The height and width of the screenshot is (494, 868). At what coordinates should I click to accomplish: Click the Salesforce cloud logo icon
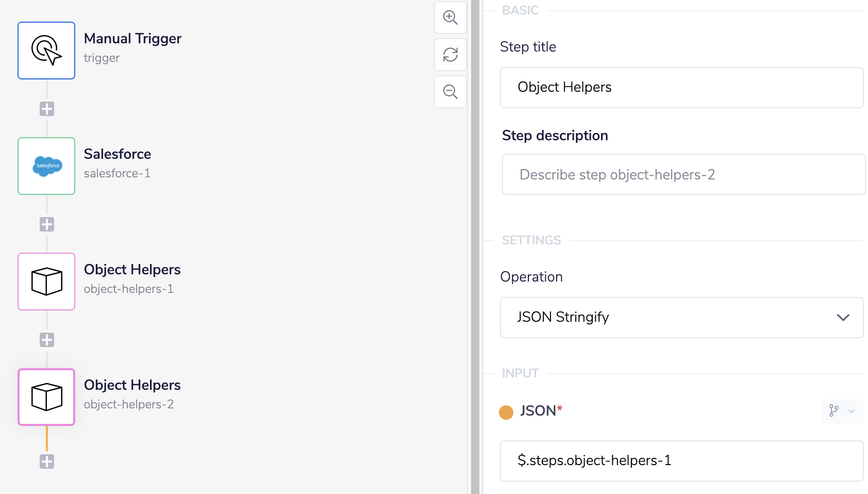(46, 166)
